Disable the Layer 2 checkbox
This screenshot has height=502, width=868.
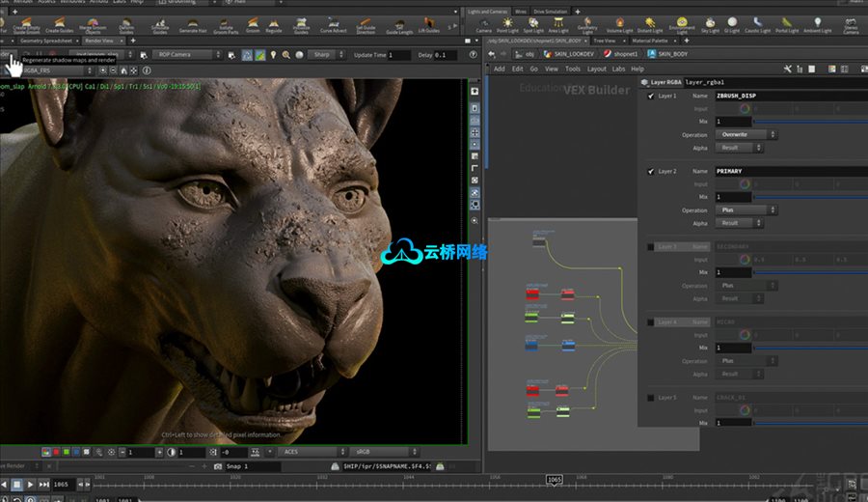point(651,171)
